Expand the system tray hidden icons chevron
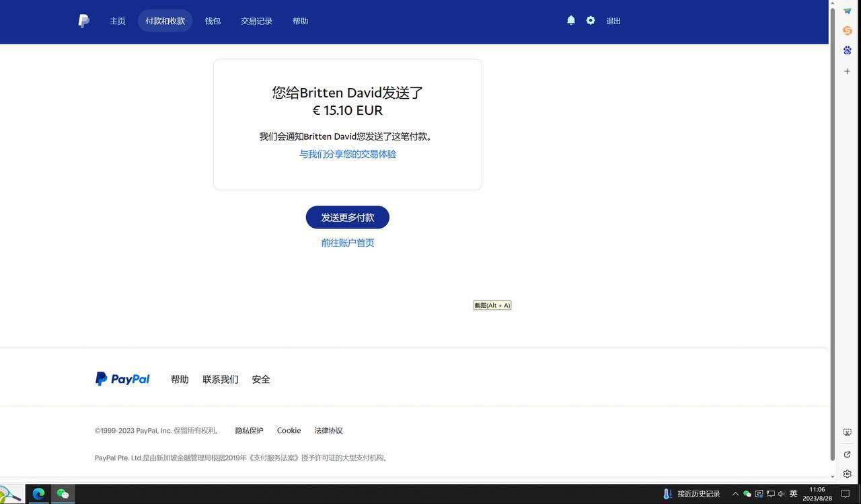 [735, 494]
